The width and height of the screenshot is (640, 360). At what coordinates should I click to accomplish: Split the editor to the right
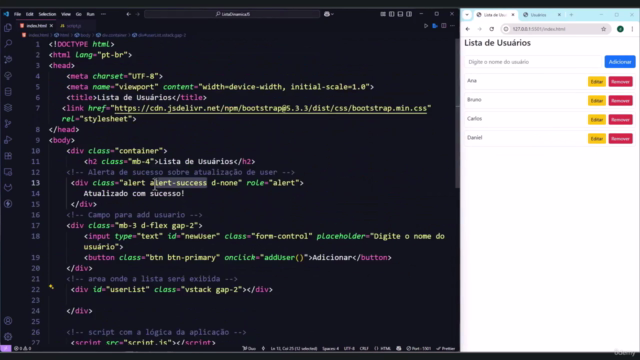pyautogui.click(x=444, y=26)
